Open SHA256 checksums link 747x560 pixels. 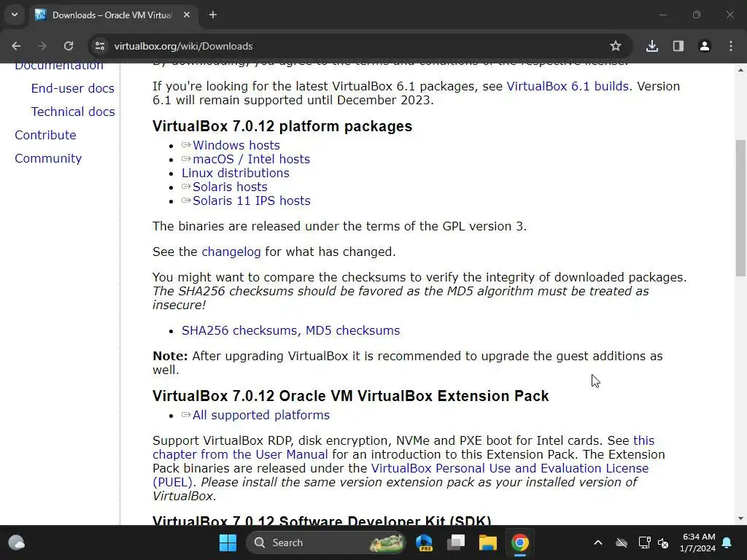[x=241, y=330]
